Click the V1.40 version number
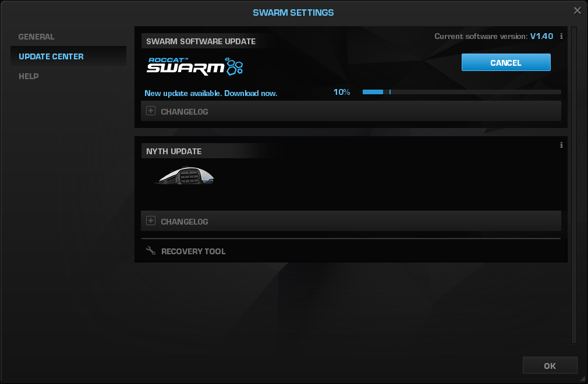 [x=541, y=36]
